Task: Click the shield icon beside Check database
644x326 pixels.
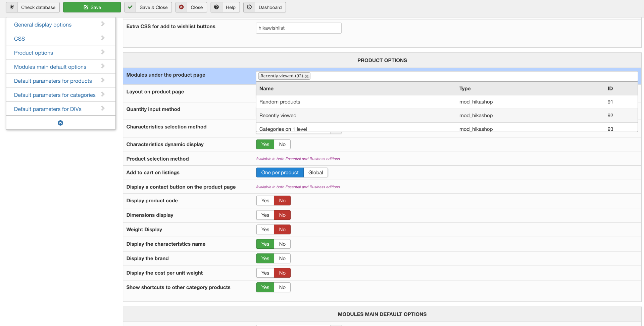Action: 12,7
